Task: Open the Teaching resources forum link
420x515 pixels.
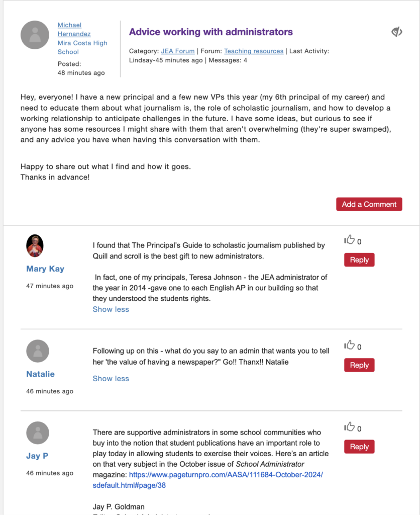Action: tap(254, 51)
